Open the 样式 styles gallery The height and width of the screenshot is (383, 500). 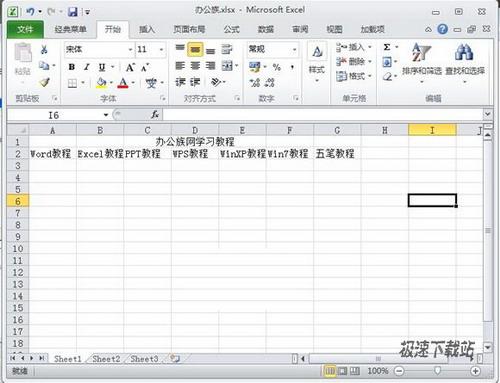[317, 62]
